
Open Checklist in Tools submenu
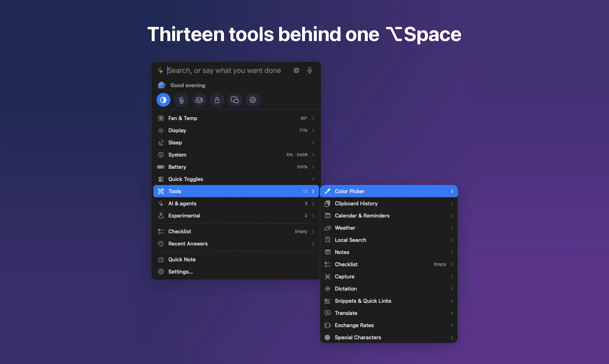tap(389, 264)
